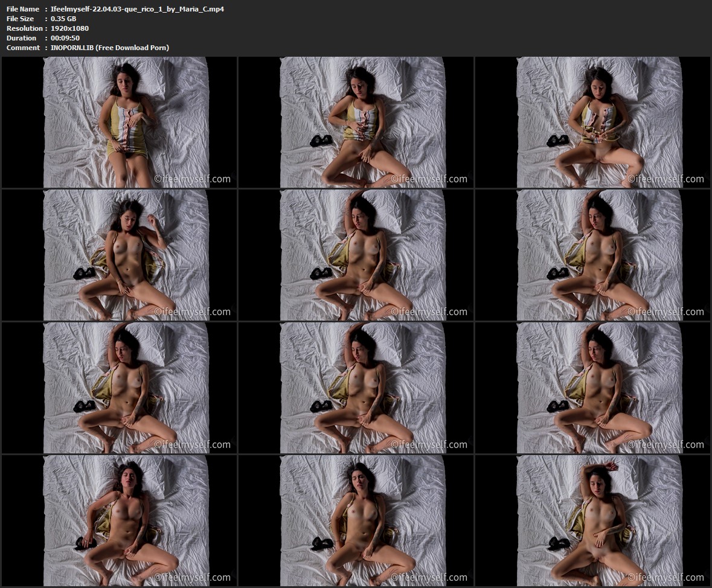The image size is (712, 588).
Task: Select first thumbnail in bottom row
Action: pos(119,520)
